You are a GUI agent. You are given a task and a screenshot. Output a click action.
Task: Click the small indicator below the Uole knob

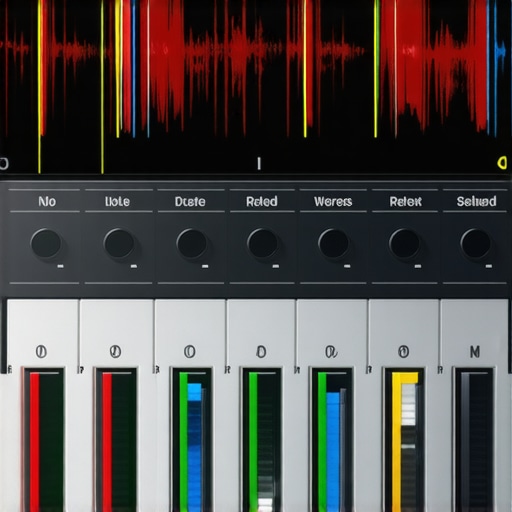coord(133,266)
